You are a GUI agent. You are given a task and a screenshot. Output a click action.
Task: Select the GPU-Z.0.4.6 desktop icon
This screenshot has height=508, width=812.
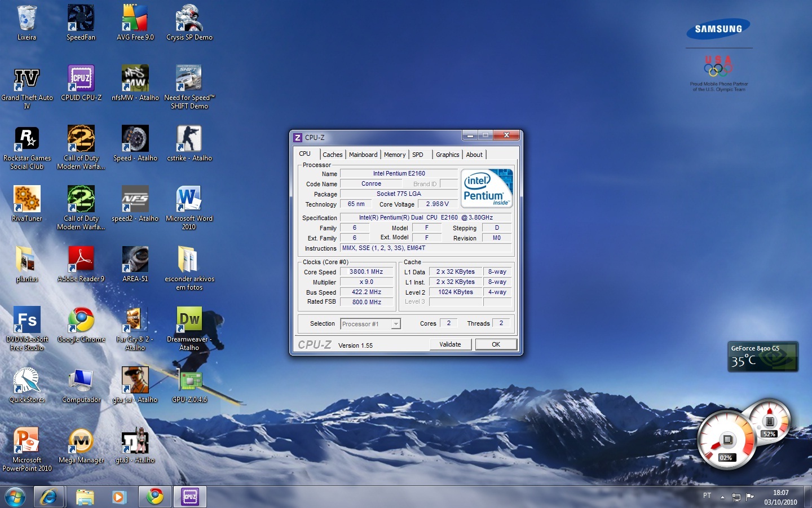click(x=189, y=385)
